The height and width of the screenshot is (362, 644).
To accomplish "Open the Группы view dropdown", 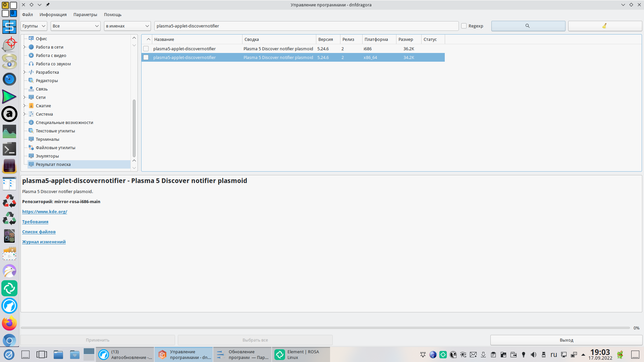I will [34, 26].
